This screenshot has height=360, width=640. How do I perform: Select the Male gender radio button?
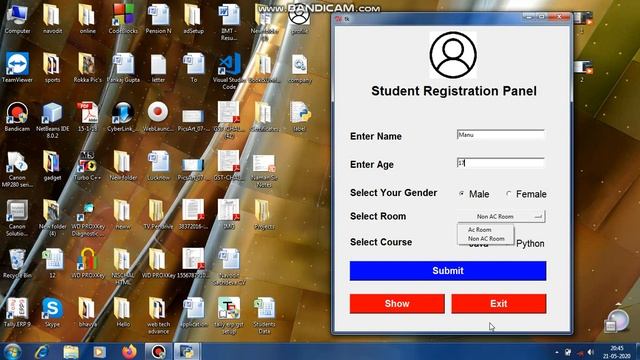462,193
